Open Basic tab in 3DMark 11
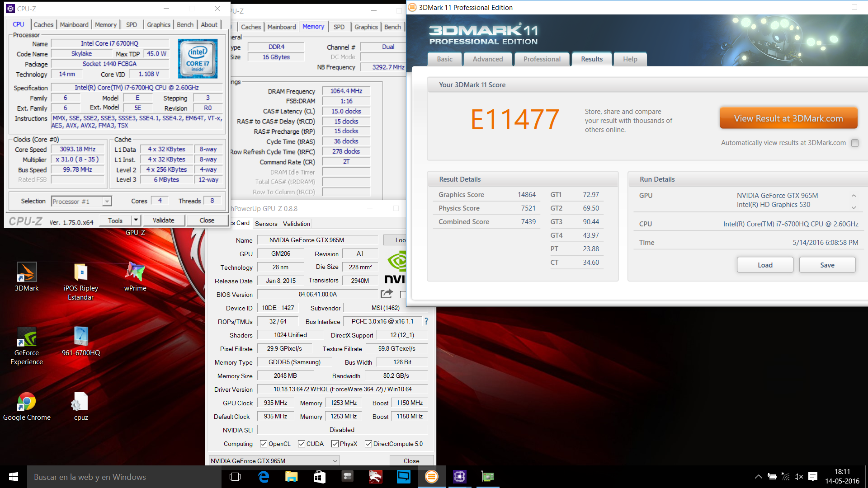This screenshot has height=488, width=868. coord(444,59)
